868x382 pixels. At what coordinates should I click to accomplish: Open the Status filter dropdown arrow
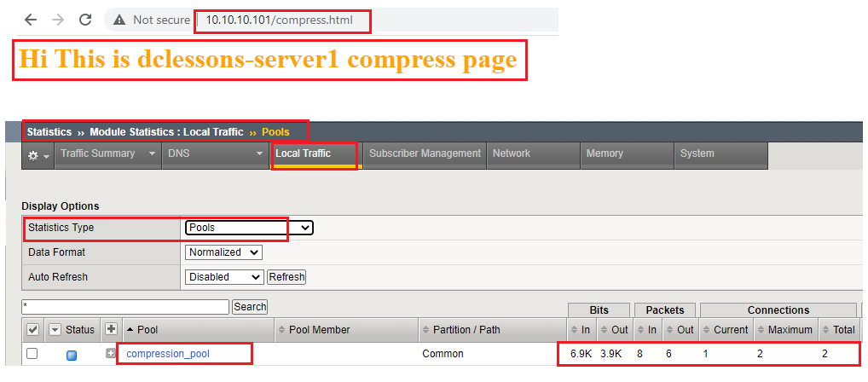[55, 329]
